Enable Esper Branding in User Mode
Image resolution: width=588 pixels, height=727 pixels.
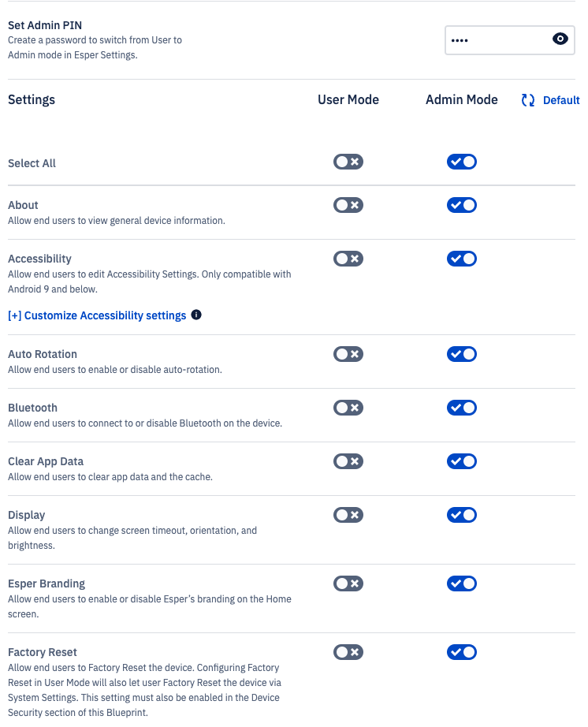348,583
